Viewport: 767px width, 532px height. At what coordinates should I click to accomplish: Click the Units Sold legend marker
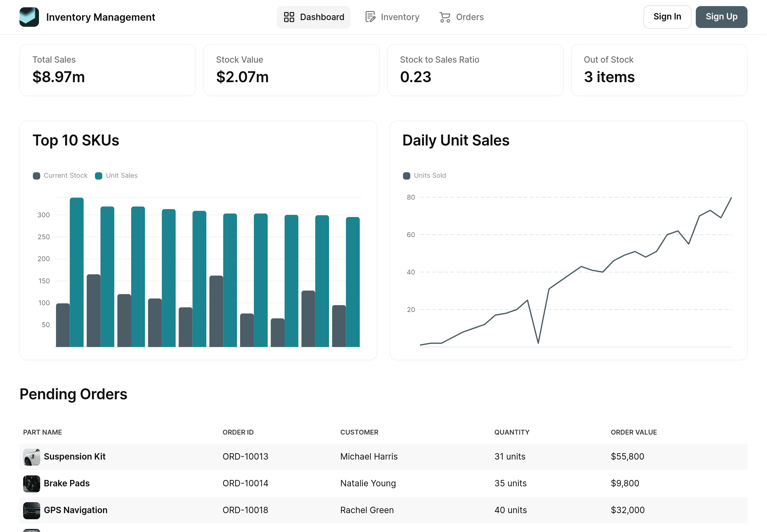point(407,175)
